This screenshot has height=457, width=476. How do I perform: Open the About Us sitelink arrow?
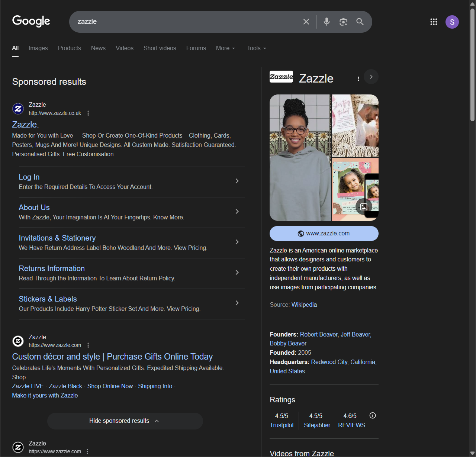[237, 212]
